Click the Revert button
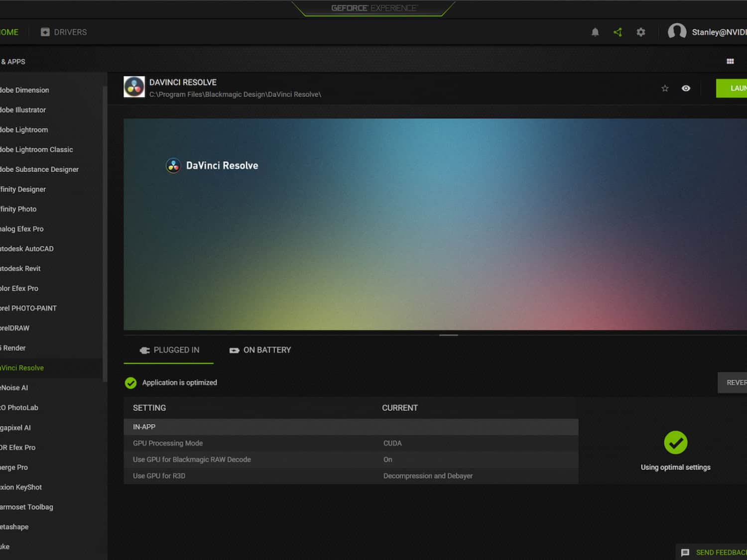Screen dimensions: 747x560 coord(733,383)
